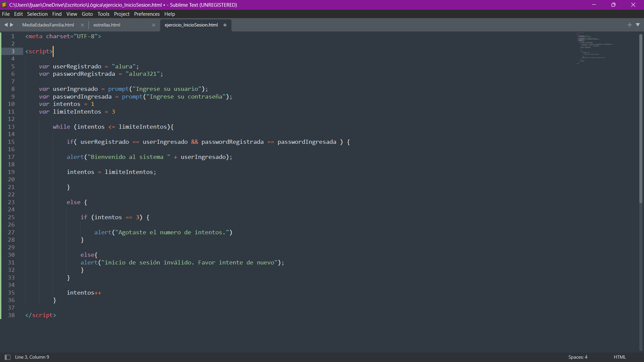Open the File menu

tap(6, 14)
